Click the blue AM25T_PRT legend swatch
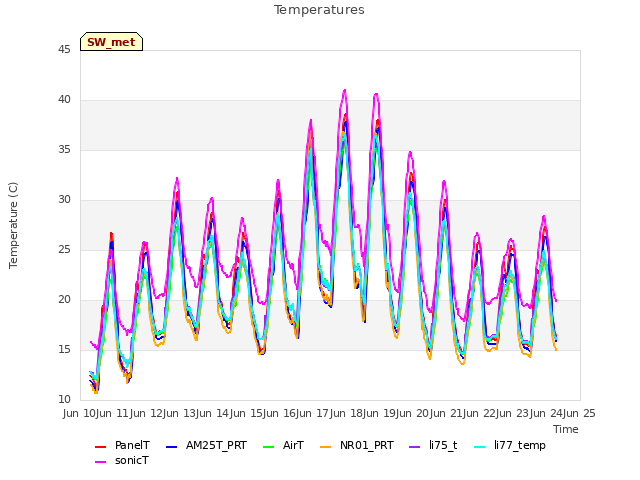 pyautogui.click(x=172, y=447)
